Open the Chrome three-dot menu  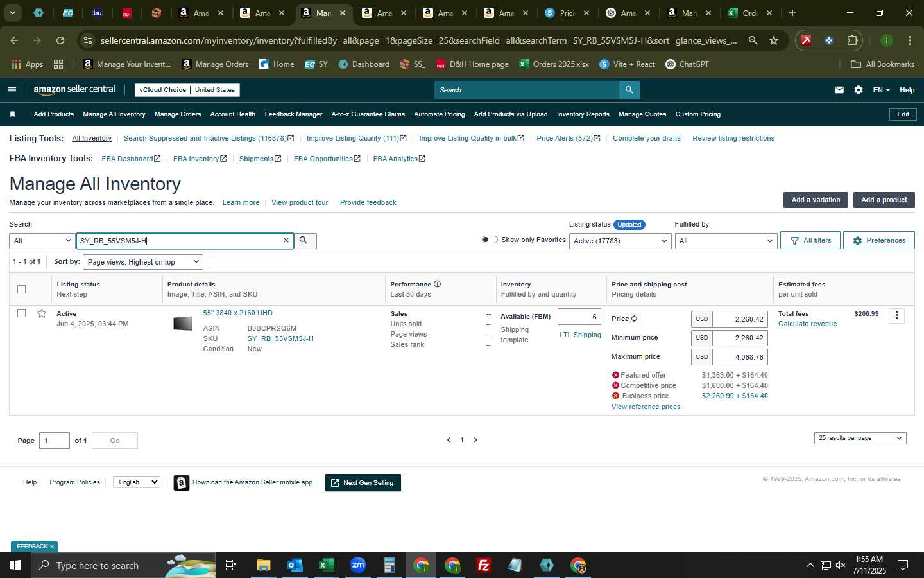point(909,40)
